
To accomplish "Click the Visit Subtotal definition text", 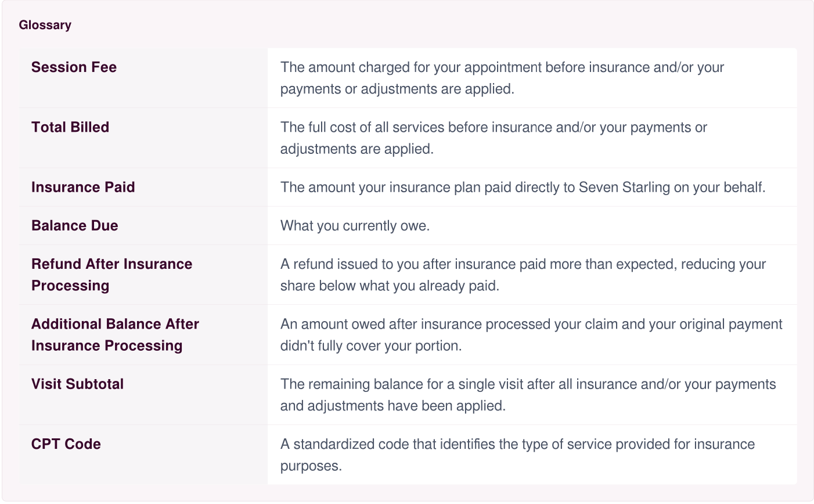I will (528, 395).
